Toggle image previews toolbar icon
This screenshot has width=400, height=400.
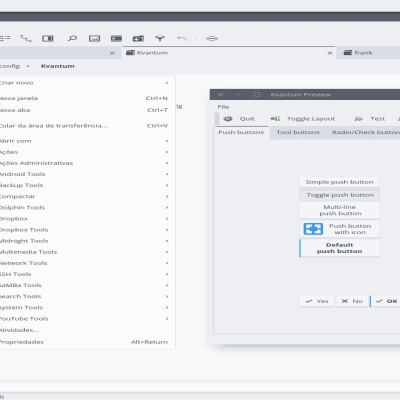pos(94,38)
